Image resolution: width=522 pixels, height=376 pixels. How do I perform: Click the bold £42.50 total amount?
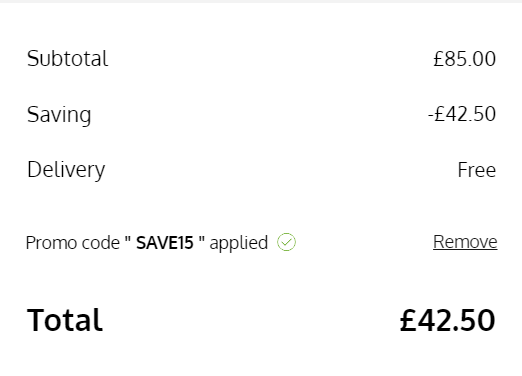click(448, 320)
